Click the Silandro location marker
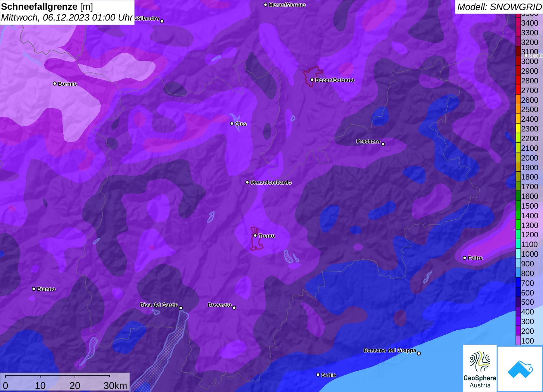543x392 pixels. [162, 21]
